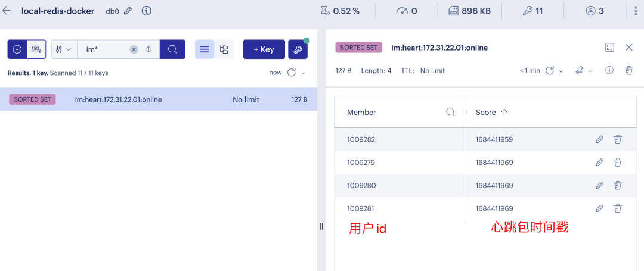Viewport: 644px width, 271px height.
Task: Click the + Key button
Action: (x=264, y=49)
